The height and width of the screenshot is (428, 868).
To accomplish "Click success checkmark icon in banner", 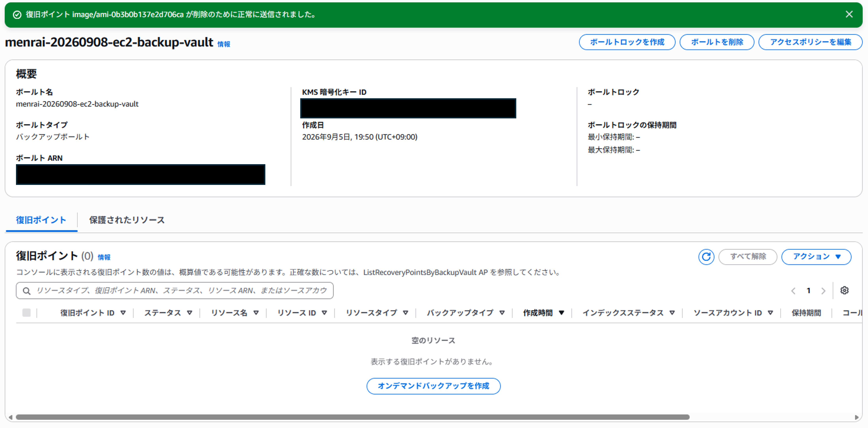I will (x=17, y=14).
